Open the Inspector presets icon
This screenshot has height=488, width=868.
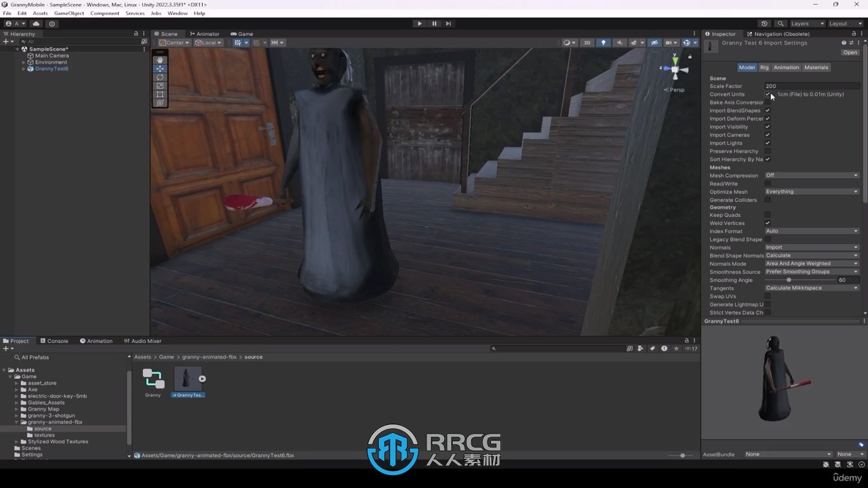click(x=852, y=43)
